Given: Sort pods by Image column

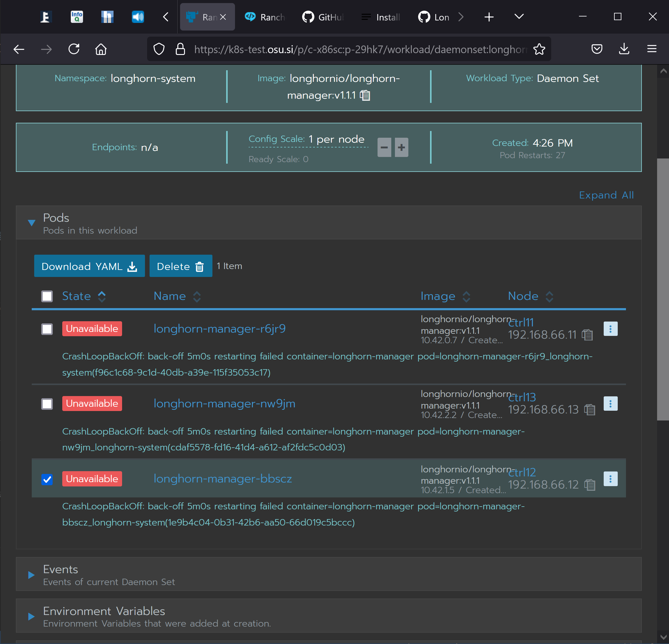Looking at the screenshot, I should pos(445,296).
